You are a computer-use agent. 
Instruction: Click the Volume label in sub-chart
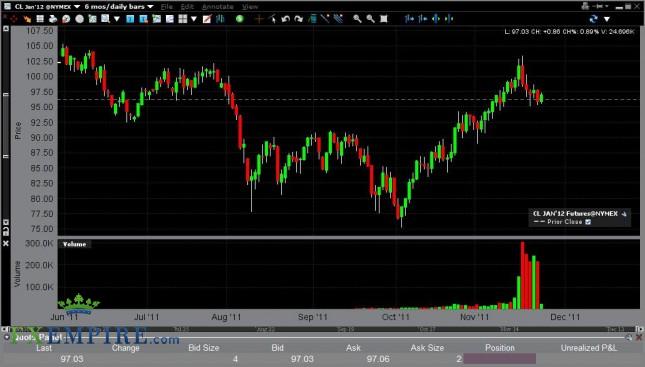pos(74,244)
